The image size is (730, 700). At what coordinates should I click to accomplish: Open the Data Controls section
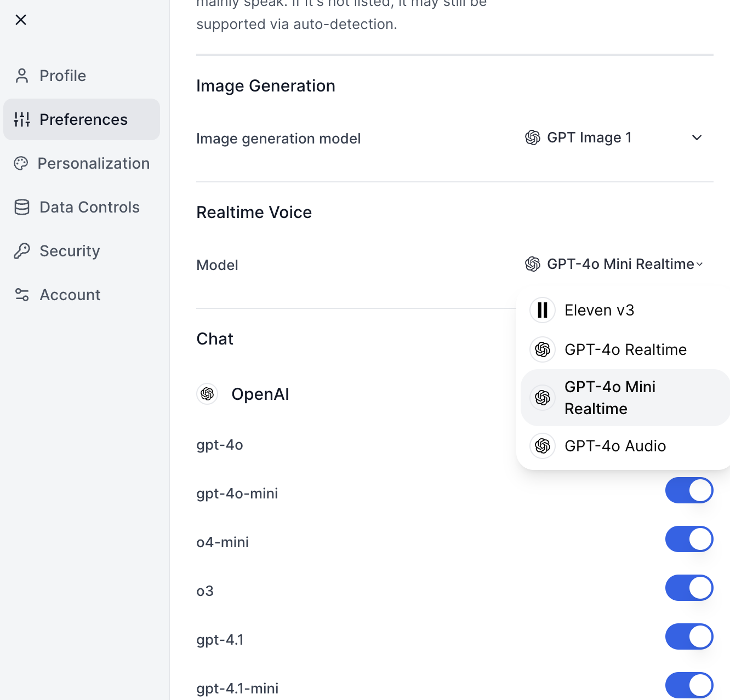(89, 207)
